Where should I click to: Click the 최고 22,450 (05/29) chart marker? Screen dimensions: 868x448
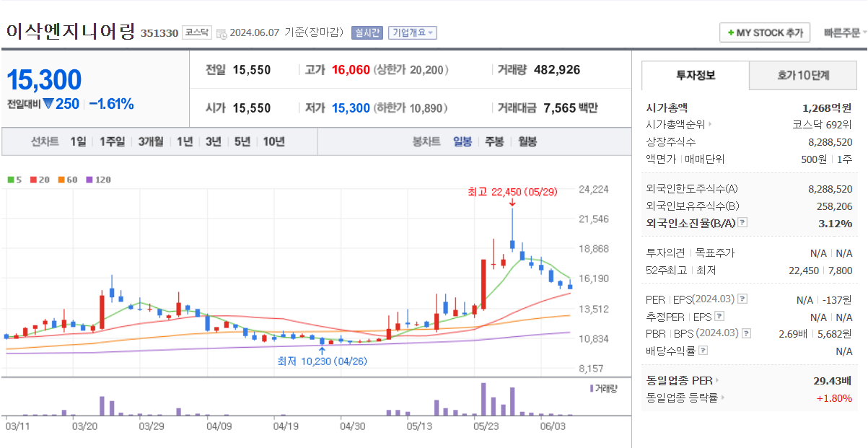click(x=512, y=192)
